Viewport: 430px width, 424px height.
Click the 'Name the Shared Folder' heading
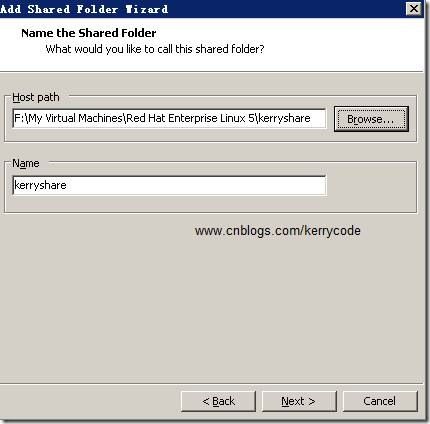[x=89, y=33]
